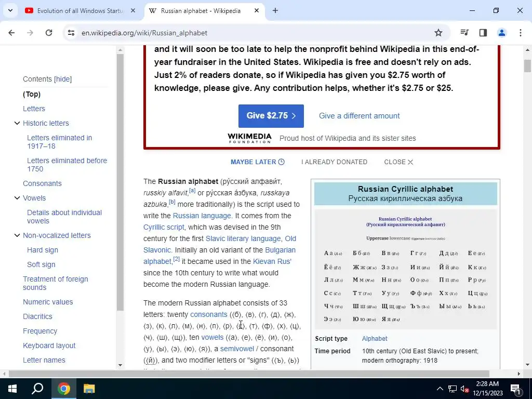Go to Details about individual vowels

point(64,217)
